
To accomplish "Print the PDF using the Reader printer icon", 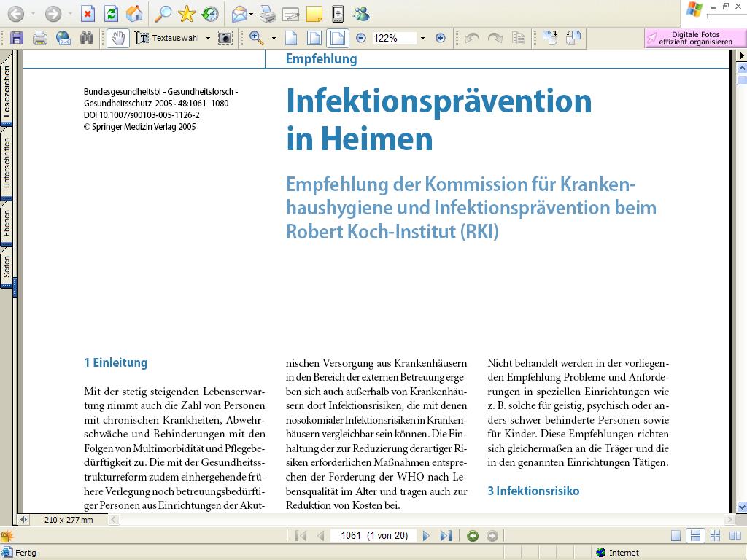I will coord(40,38).
